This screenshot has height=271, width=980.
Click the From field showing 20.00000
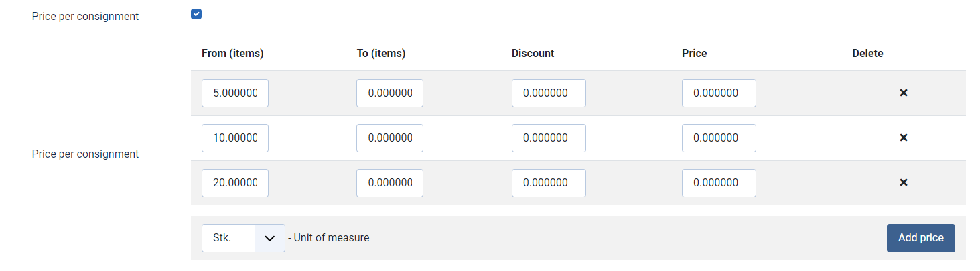pos(235,183)
